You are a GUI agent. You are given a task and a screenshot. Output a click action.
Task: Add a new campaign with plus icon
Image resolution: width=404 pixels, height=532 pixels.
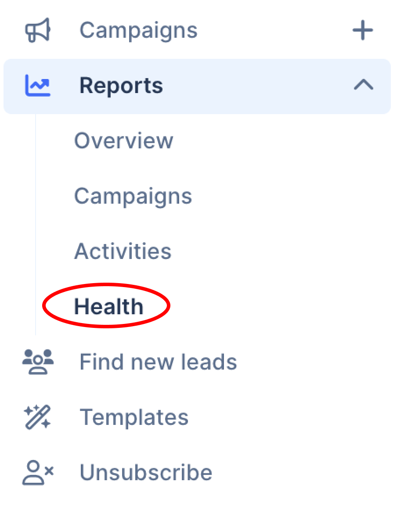(x=363, y=31)
